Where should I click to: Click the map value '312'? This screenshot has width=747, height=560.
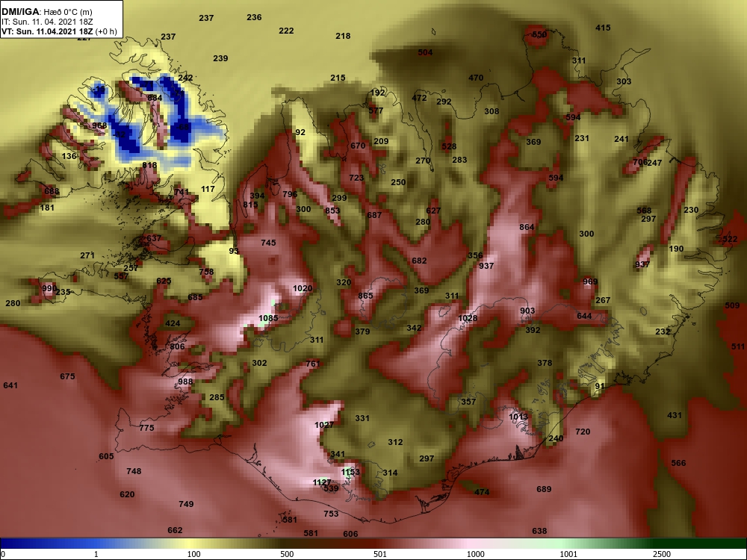click(x=395, y=442)
